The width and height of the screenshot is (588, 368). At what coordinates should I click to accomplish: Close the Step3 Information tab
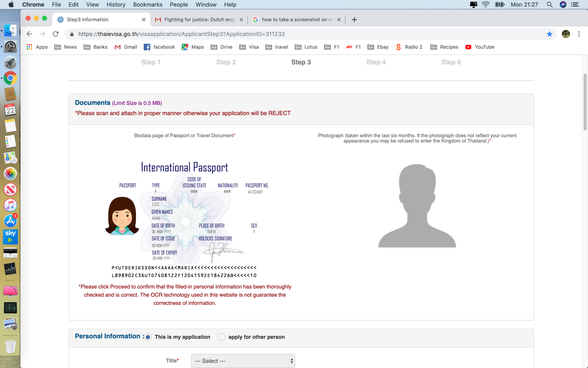pyautogui.click(x=144, y=20)
